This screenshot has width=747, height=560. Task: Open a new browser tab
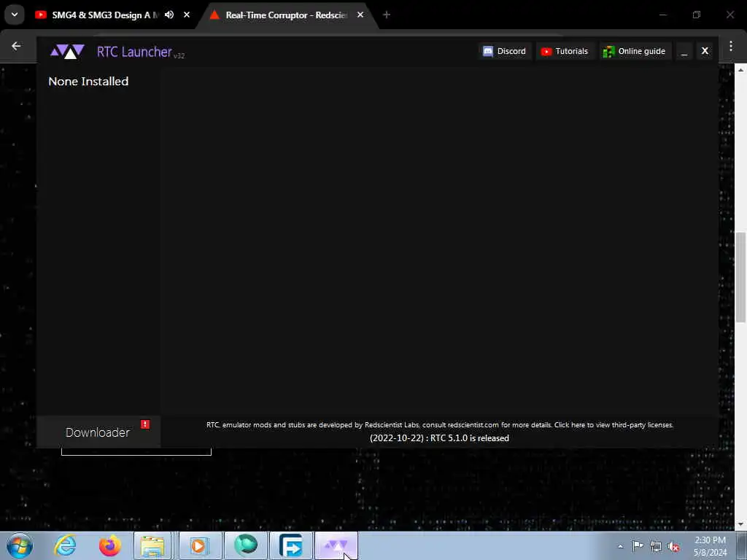pyautogui.click(x=387, y=15)
